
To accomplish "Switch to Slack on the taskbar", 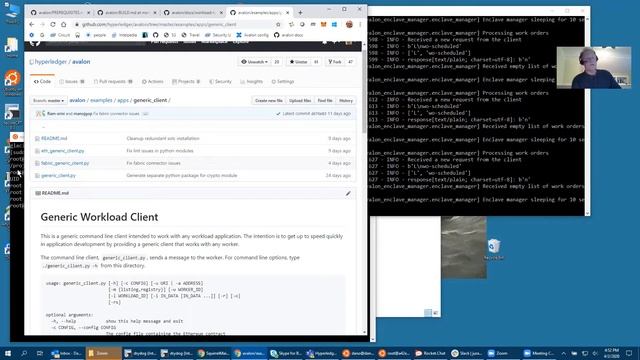I will coord(467,353).
